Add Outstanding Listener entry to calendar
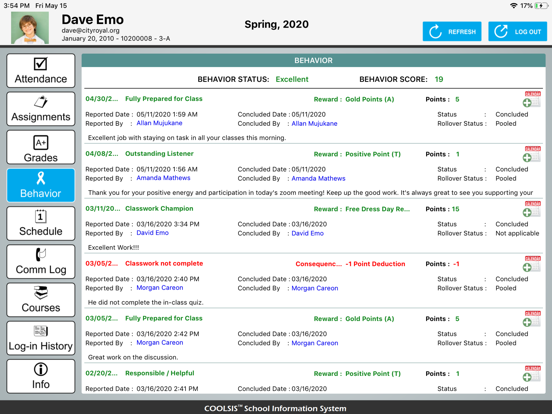Viewport: 552px width, 414px height. 532,154
